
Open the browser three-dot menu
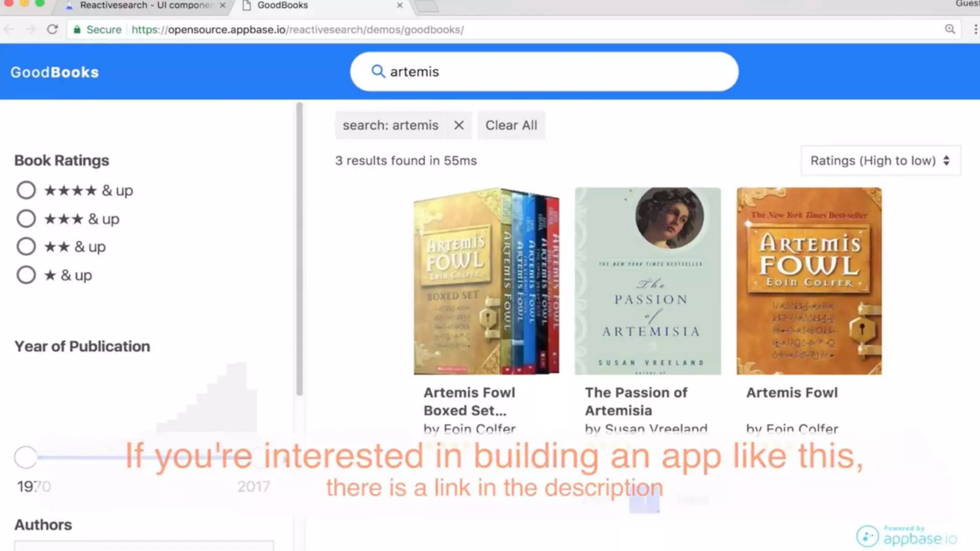click(975, 29)
